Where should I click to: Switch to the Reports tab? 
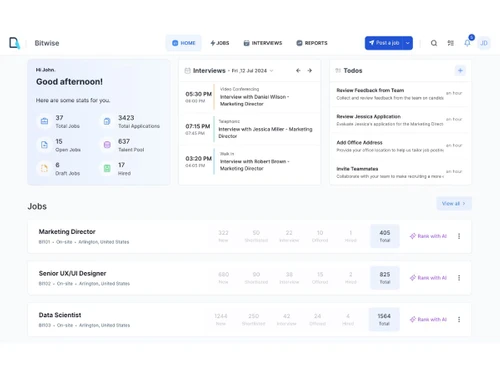coord(312,43)
